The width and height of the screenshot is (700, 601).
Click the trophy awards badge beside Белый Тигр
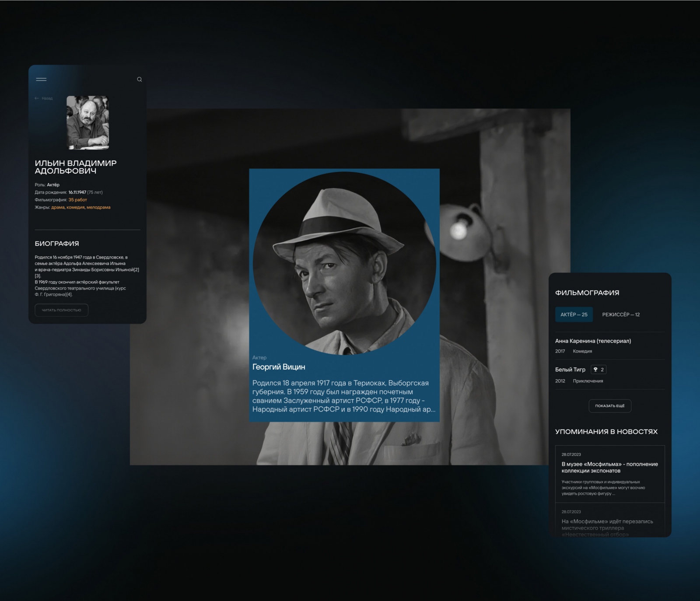(x=598, y=370)
